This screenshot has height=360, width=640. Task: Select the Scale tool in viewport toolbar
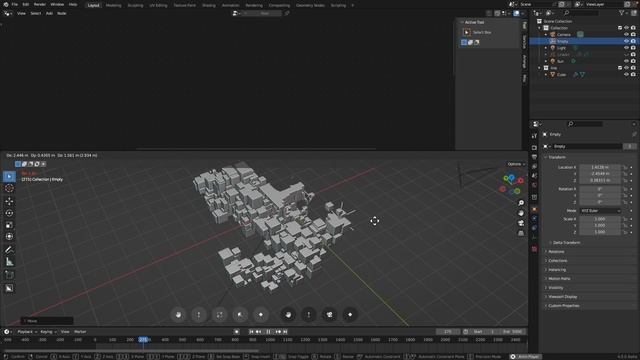point(9,225)
